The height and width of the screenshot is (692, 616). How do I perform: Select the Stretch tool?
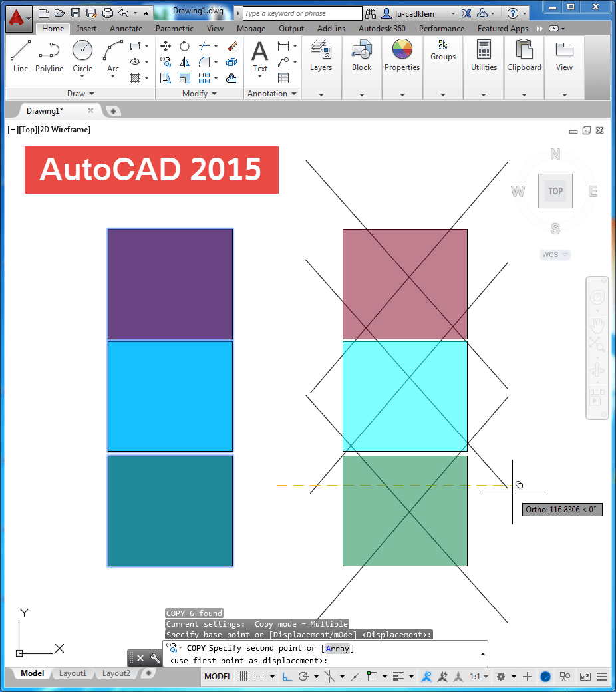pyautogui.click(x=166, y=78)
